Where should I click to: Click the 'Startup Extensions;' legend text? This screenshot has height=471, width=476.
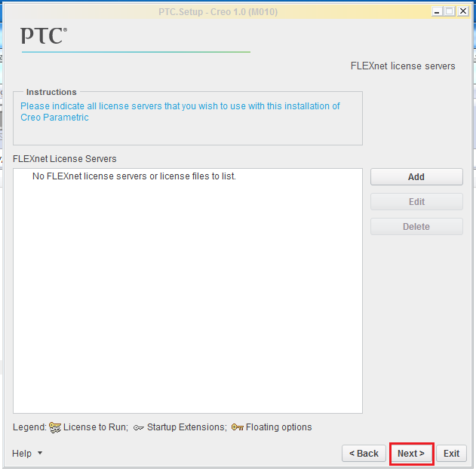coord(187,427)
